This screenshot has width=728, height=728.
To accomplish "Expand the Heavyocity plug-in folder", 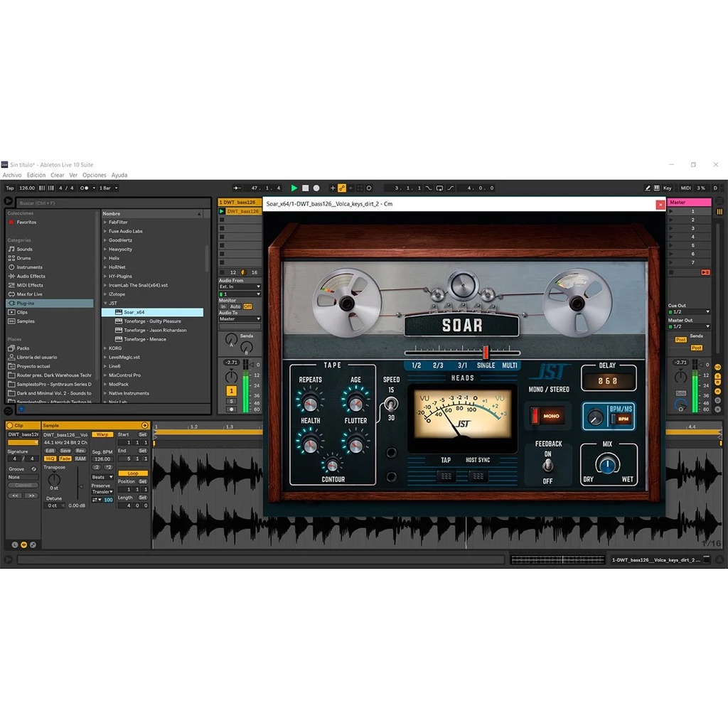I will [105, 250].
